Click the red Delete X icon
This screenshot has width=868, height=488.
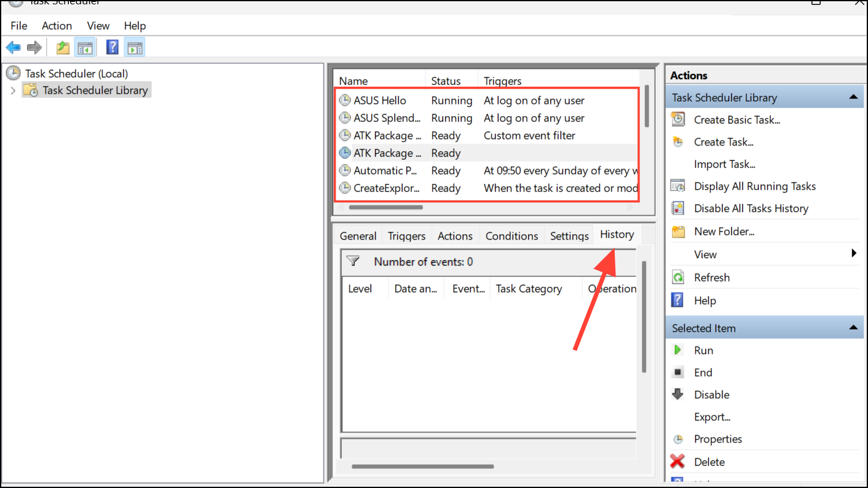[677, 462]
